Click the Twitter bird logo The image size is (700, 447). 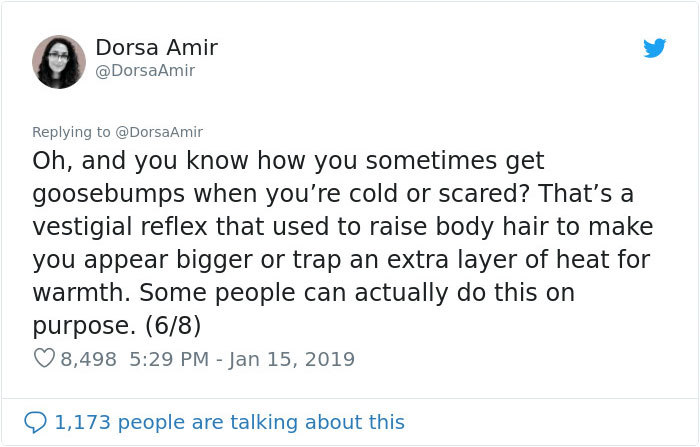point(654,48)
